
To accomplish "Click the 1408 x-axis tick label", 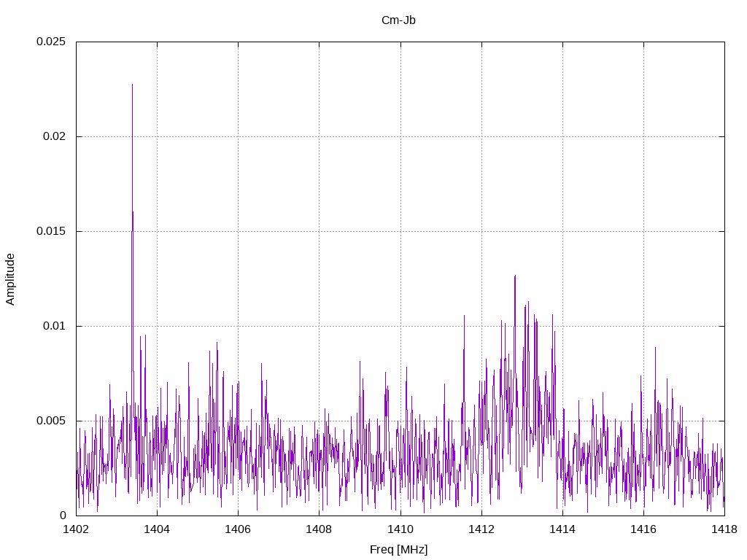I will (319, 529).
